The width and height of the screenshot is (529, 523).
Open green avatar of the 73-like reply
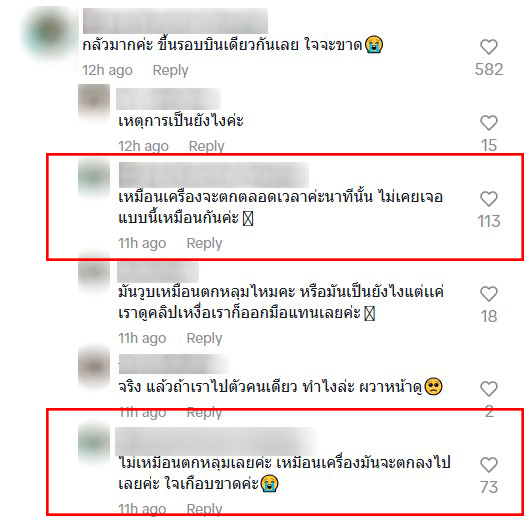tap(94, 442)
